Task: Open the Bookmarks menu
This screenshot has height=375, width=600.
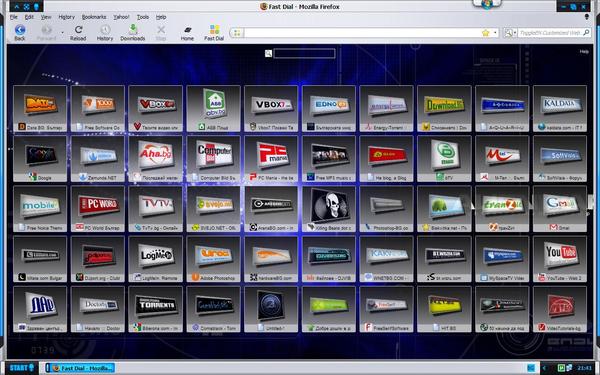Action: [x=94, y=17]
